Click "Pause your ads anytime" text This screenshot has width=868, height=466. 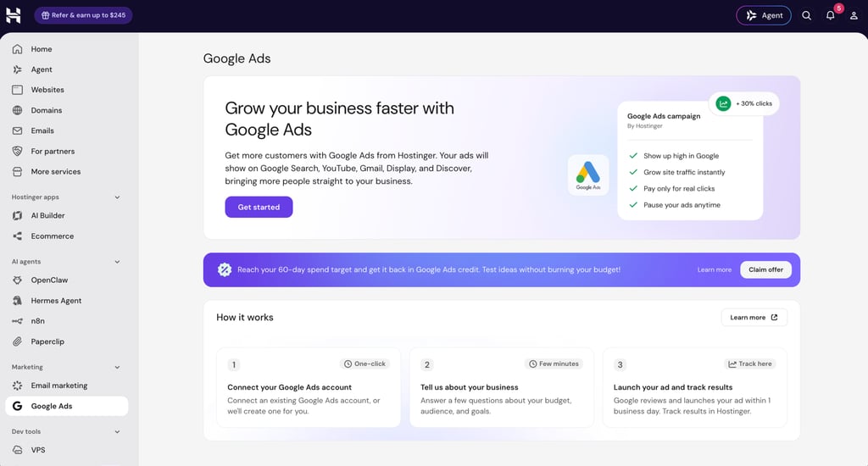[682, 205]
